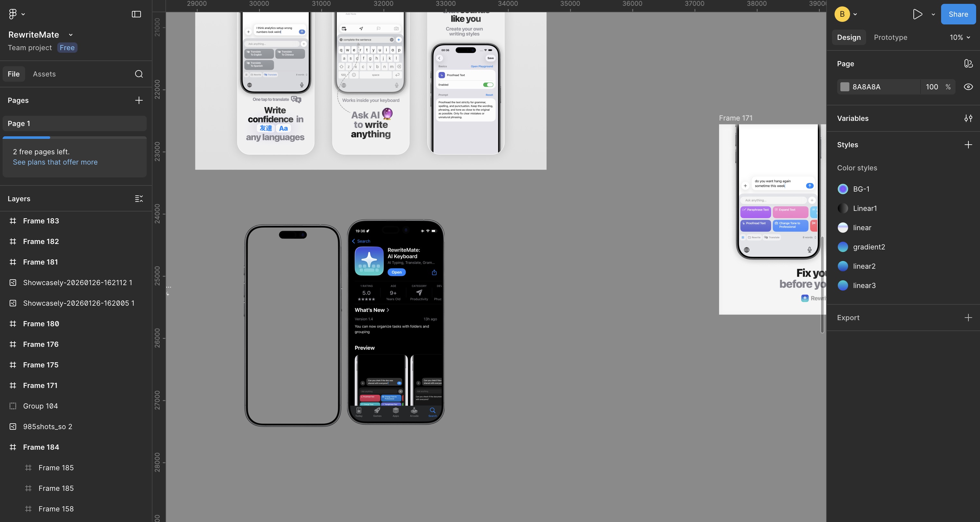
Task: Open file search magnifier icon
Action: pyautogui.click(x=139, y=74)
